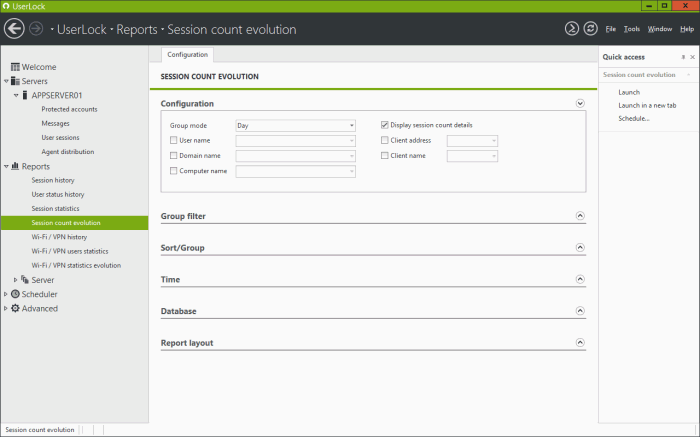Open the Help menu
This screenshot has width=700, height=437.
pos(687,29)
